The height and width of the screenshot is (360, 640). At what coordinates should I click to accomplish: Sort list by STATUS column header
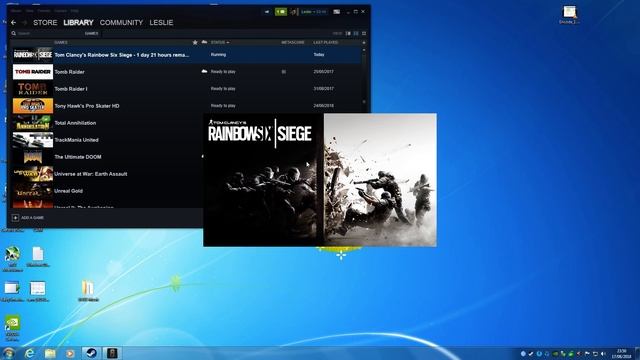pyautogui.click(x=220, y=42)
